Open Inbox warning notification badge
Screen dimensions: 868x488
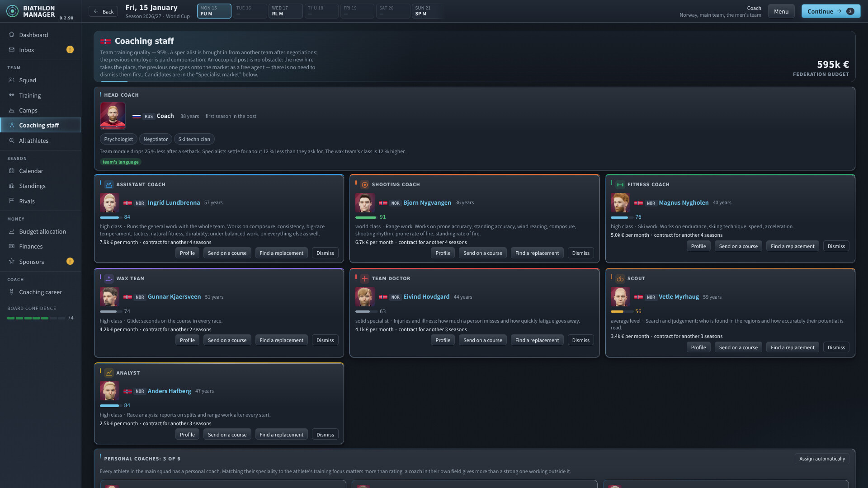coord(70,50)
